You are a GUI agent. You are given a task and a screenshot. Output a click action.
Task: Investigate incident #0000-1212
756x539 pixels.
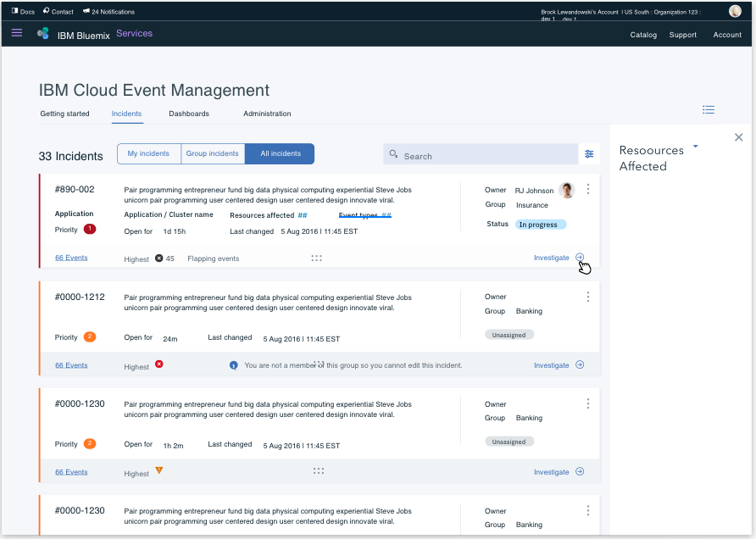(551, 365)
